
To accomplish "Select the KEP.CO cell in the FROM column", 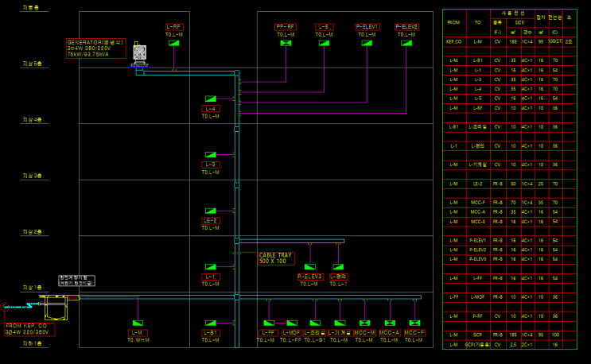I will click(454, 42).
